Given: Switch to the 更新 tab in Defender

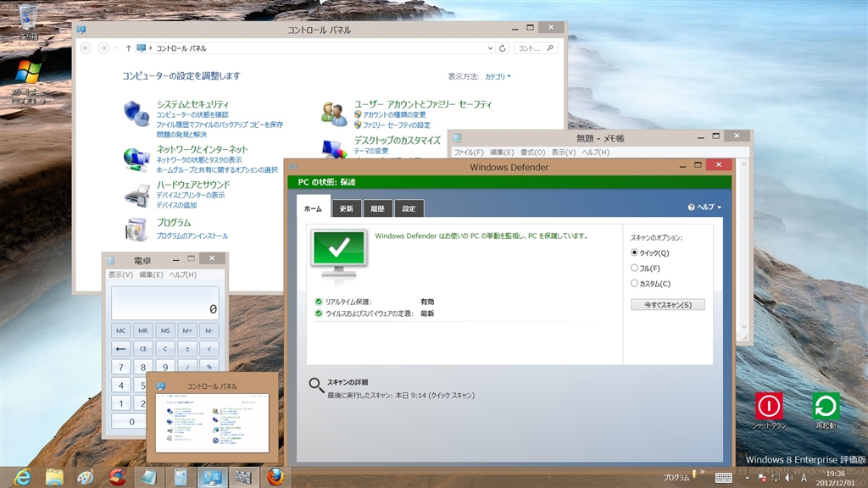Looking at the screenshot, I should [347, 208].
